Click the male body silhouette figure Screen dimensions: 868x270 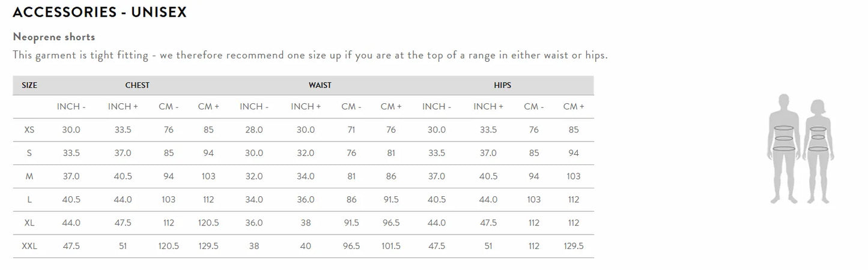783,147
